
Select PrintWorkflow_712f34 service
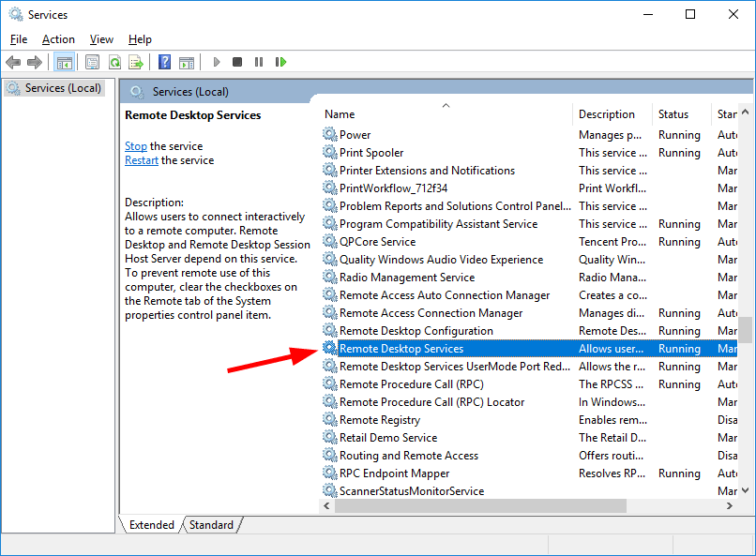click(393, 188)
